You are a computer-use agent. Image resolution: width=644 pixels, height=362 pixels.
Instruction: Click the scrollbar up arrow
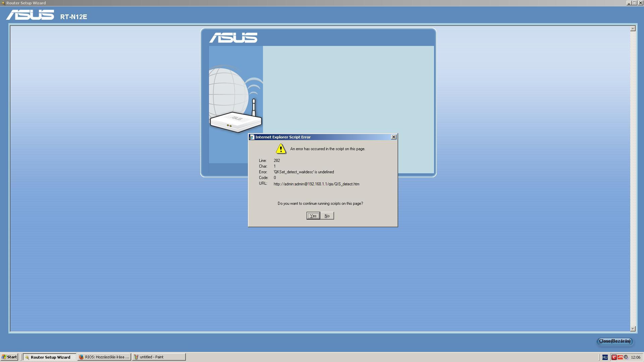[633, 29]
